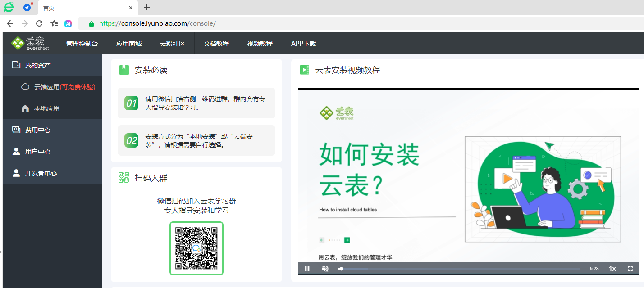Expand 用户中心 sidebar section

[x=52, y=152]
